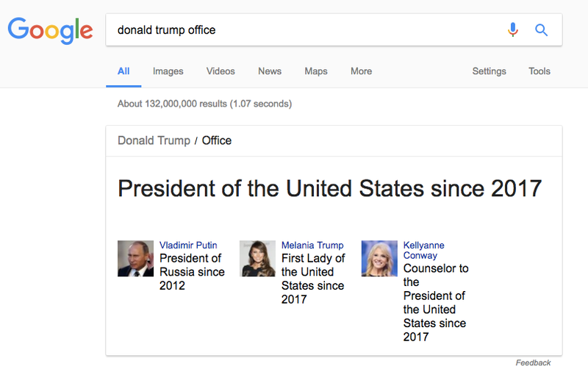
Task: Start voice search with microphone icon
Action: click(512, 29)
